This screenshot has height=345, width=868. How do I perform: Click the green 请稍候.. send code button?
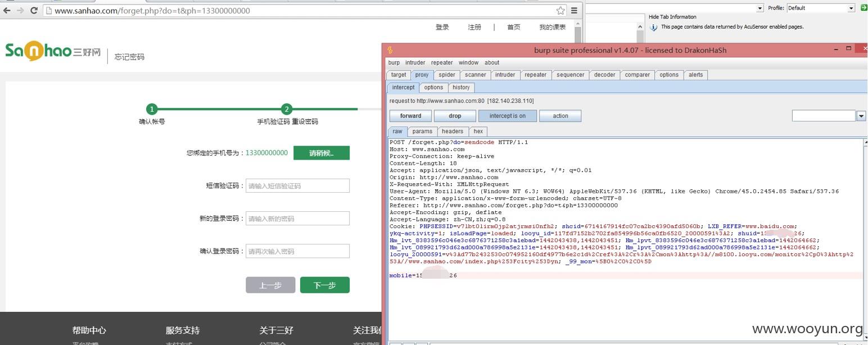coord(322,153)
